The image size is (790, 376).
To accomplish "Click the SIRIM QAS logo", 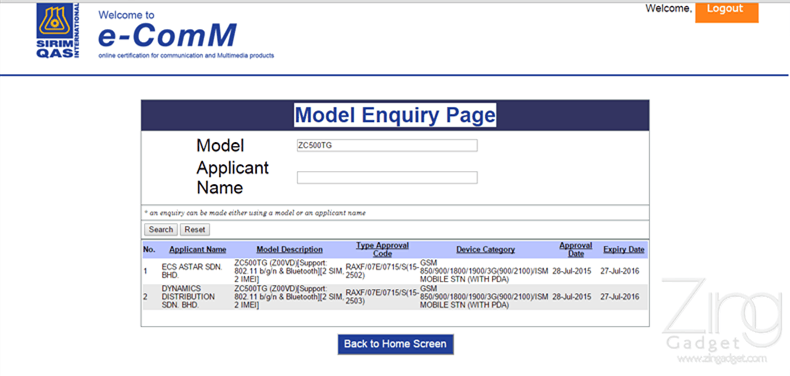I will click(57, 31).
